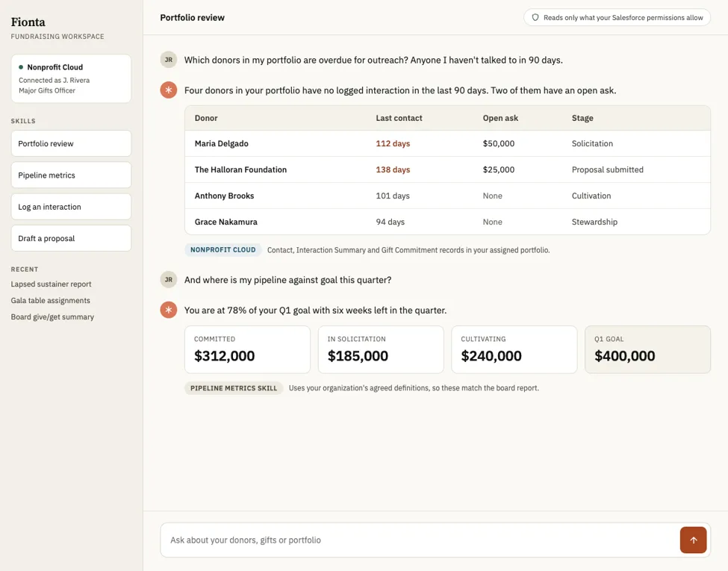Click the assistant asterisk icon beside the four donors reply

click(x=169, y=90)
